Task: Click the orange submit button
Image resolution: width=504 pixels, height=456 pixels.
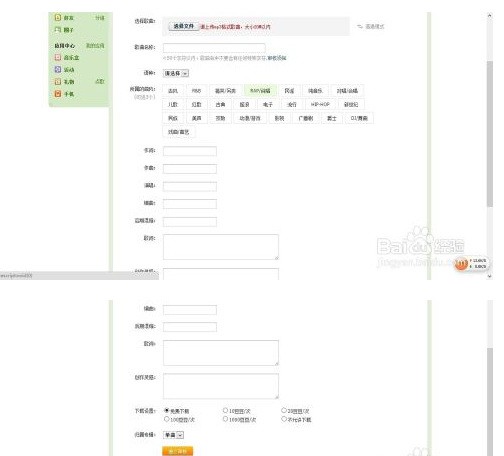Action: pos(178,451)
